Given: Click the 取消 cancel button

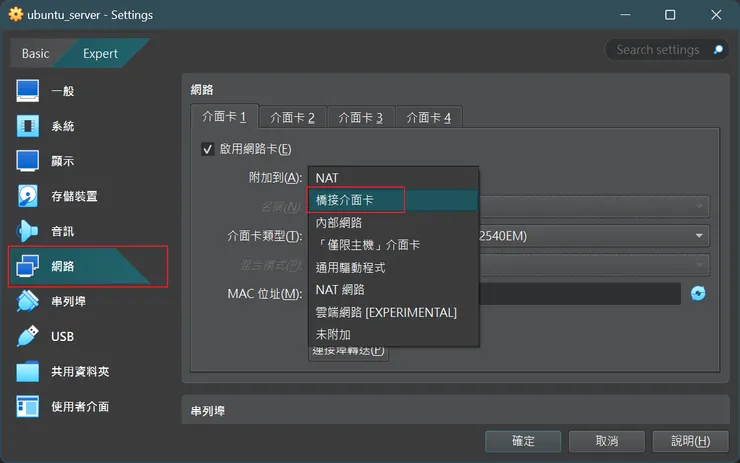Looking at the screenshot, I should tap(607, 441).
